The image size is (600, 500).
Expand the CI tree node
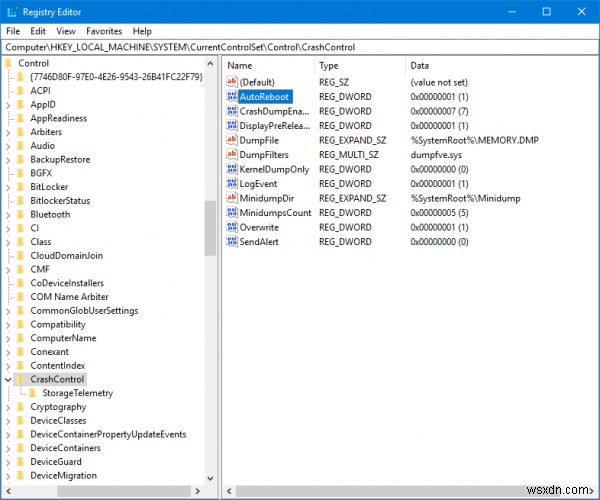[x=8, y=228]
